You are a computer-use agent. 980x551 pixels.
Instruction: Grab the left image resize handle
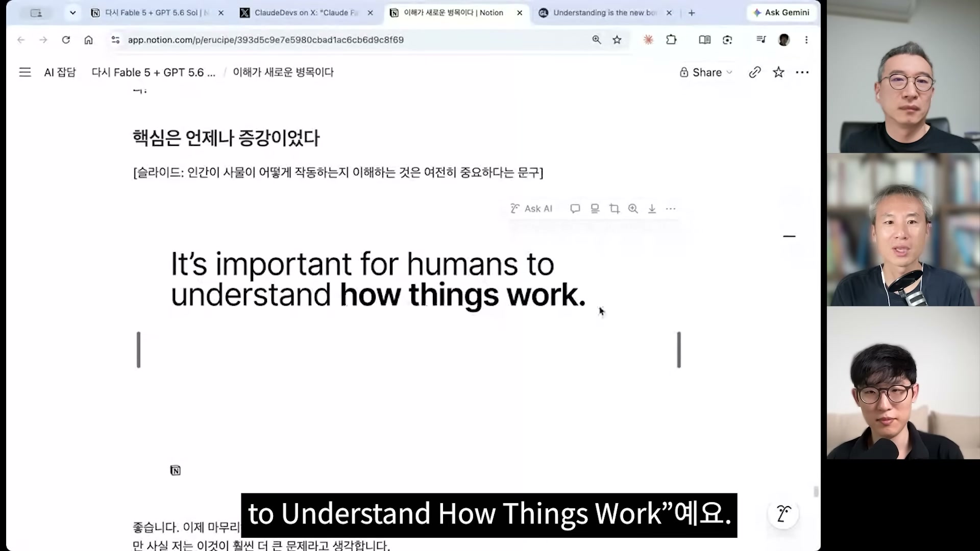[138, 349]
